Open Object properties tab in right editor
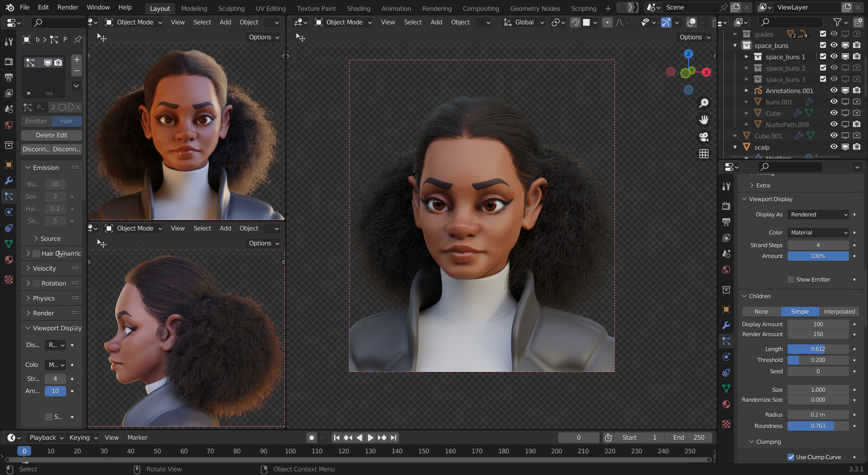The width and height of the screenshot is (868, 475). click(x=726, y=309)
